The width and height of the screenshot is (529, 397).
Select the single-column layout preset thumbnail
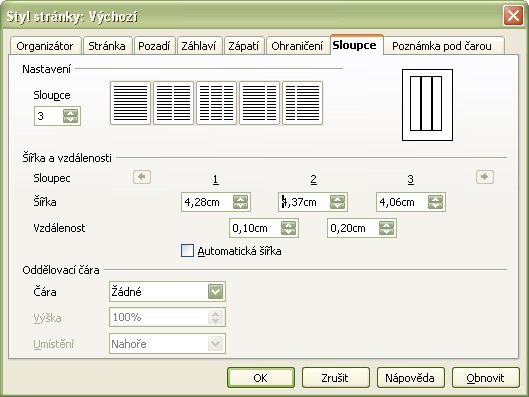[130, 103]
